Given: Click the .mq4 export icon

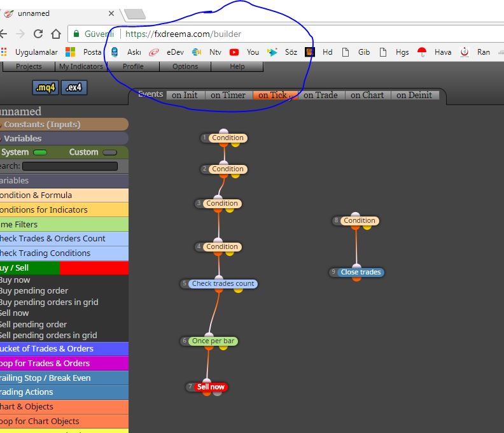Looking at the screenshot, I should click(45, 87).
